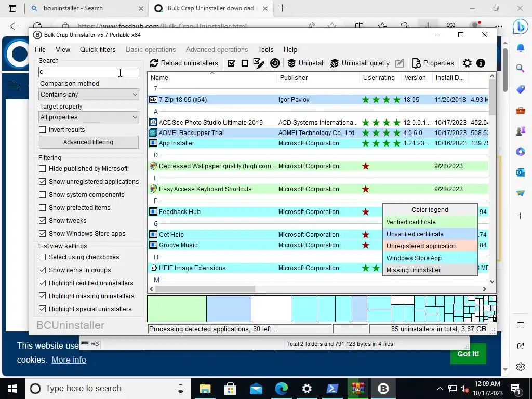Click the AOMEI Backupper row icon
Viewport: 532px width, 399px height.
click(153, 132)
